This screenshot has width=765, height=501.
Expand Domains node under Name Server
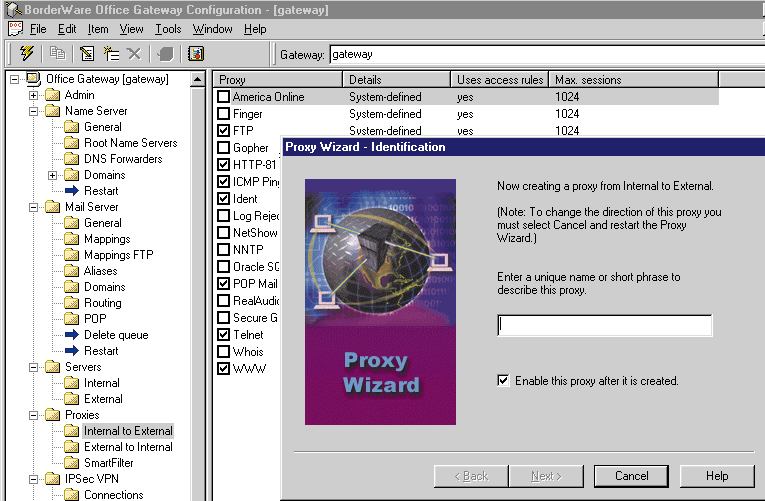point(52,175)
